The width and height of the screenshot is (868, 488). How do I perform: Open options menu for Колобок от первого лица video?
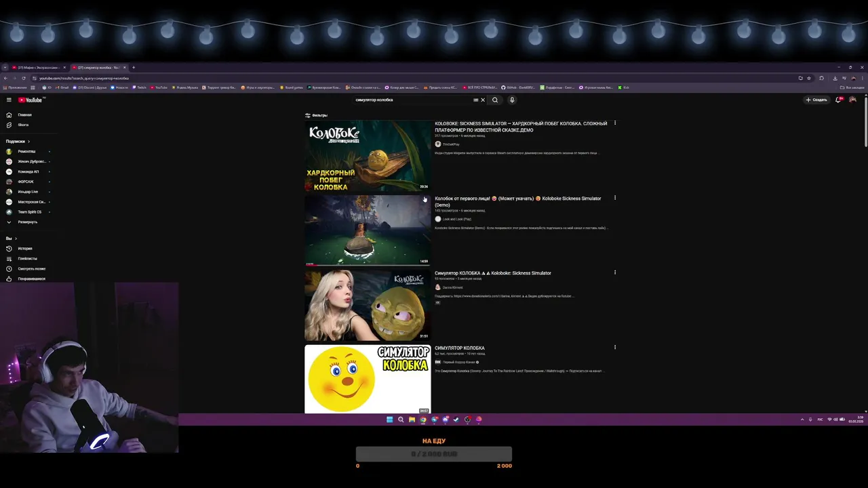(615, 198)
